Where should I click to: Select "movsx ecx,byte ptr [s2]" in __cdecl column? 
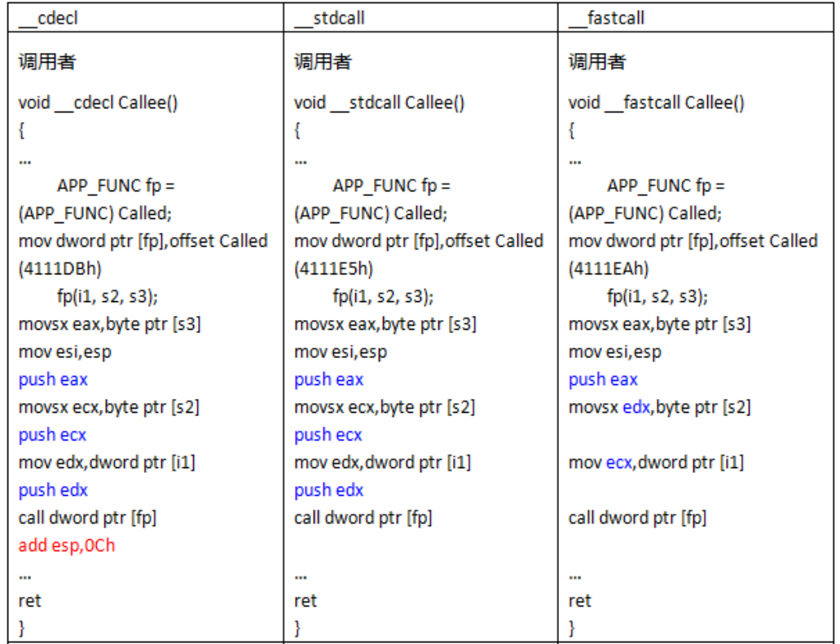click(x=109, y=407)
